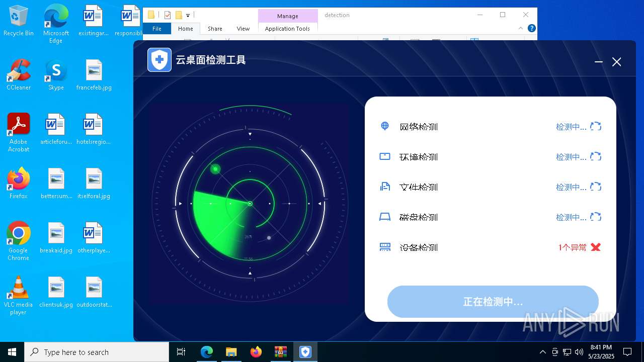Viewport: 644px width, 362px height.
Task: Switch to View tab in File Explorer
Action: 243,29
